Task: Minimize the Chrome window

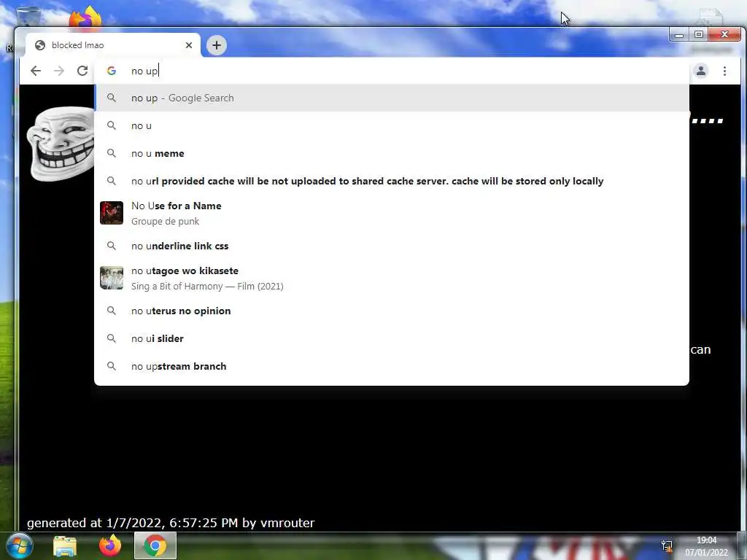Action: tap(679, 35)
